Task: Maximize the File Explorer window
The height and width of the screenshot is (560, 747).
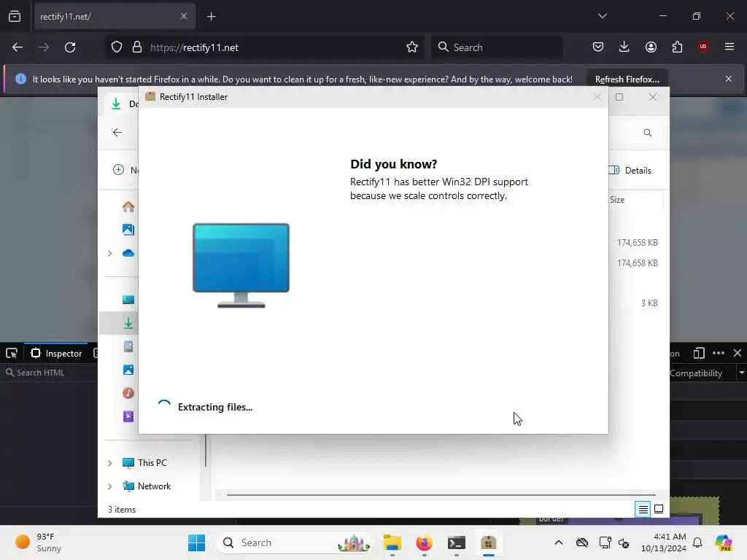Action: 619,97
